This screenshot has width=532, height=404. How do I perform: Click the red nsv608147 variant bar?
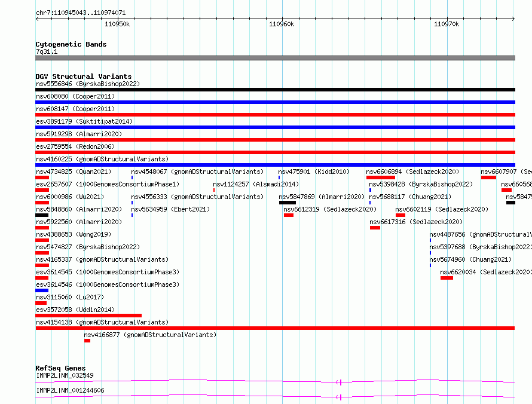[275, 115]
